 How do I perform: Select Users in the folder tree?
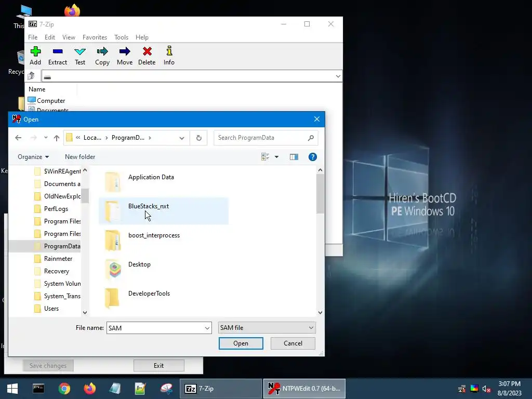pos(51,309)
